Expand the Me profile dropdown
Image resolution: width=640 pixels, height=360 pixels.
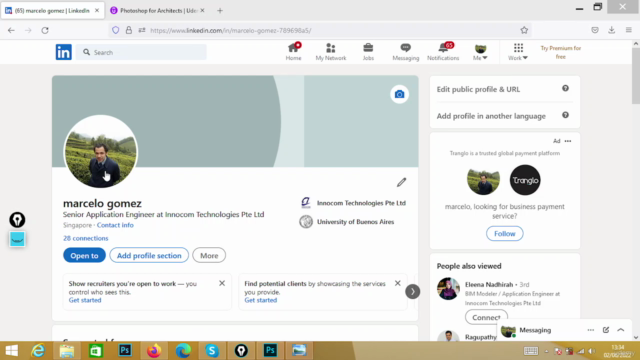pyautogui.click(x=480, y=52)
